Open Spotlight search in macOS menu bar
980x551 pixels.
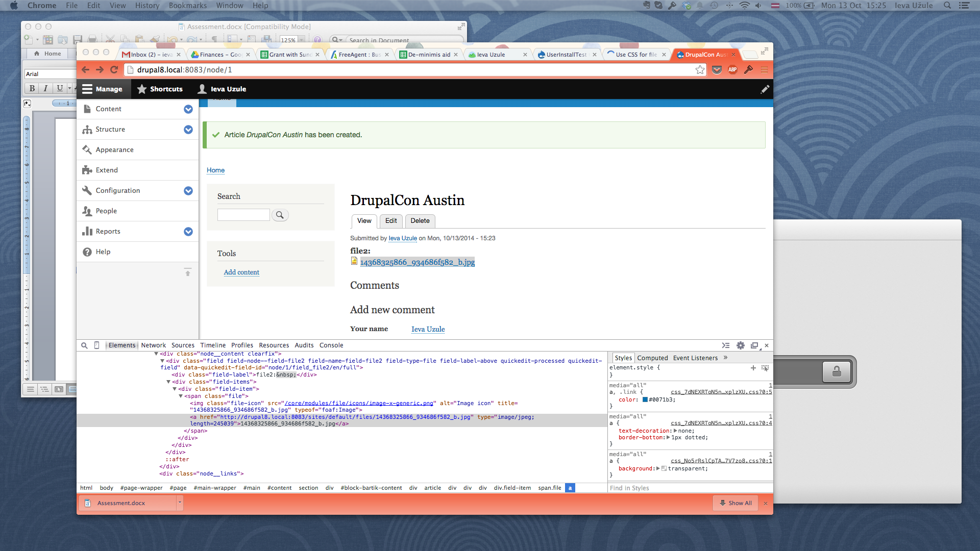[947, 6]
